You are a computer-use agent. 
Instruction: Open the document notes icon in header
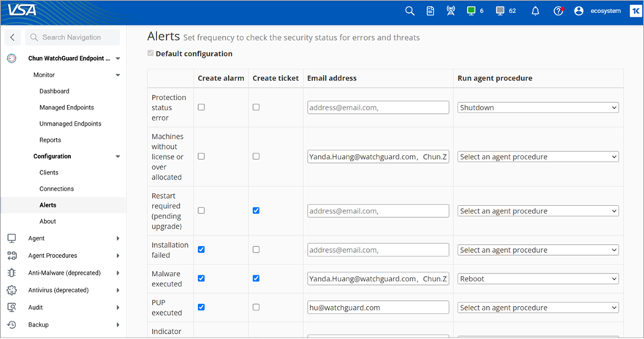430,11
